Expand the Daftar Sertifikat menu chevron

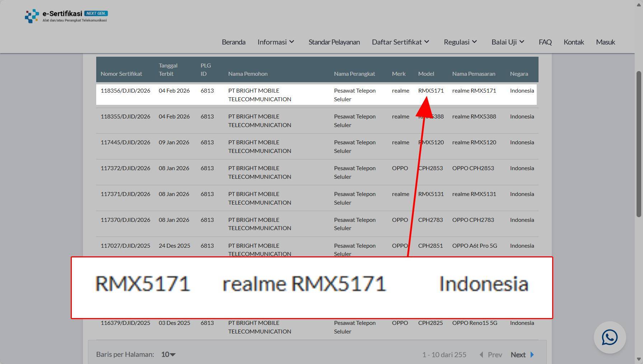[x=427, y=42]
